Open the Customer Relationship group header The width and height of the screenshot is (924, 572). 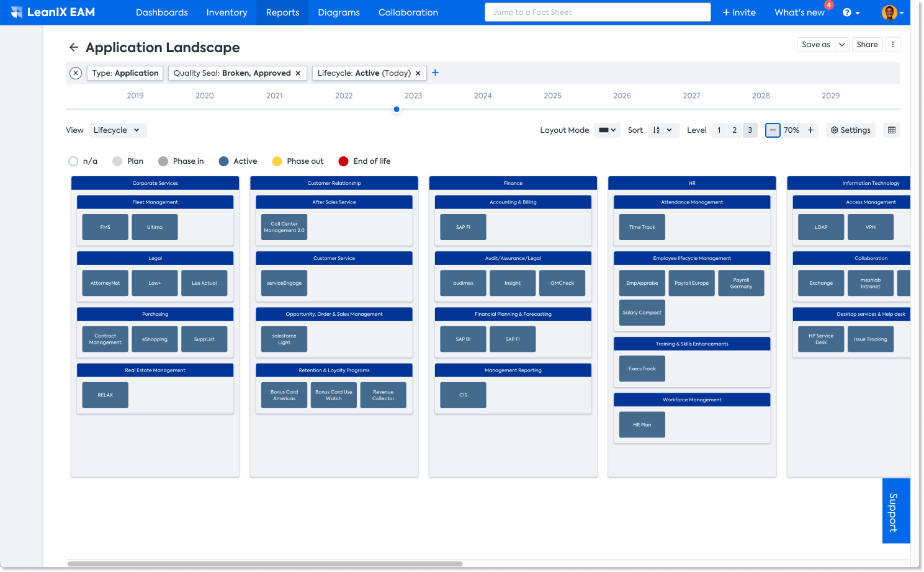[x=334, y=183]
